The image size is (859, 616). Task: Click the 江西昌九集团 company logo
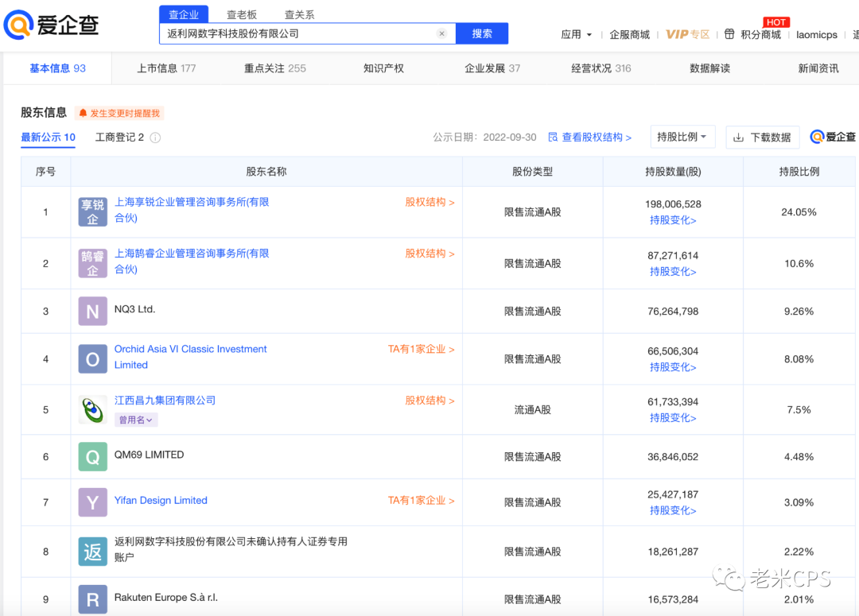(92, 409)
